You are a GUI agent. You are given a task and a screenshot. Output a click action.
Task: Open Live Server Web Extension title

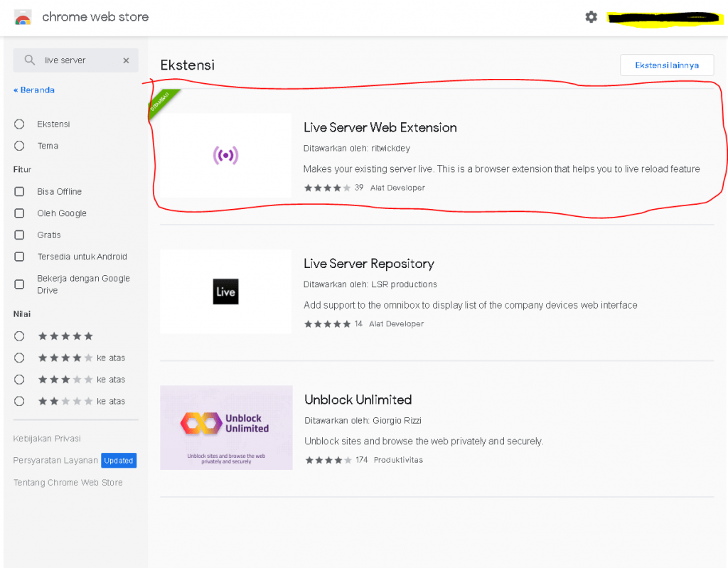[380, 128]
